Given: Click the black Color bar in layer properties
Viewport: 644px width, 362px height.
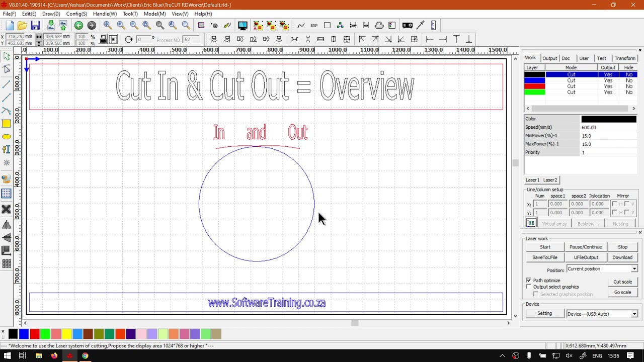Looking at the screenshot, I should [609, 119].
